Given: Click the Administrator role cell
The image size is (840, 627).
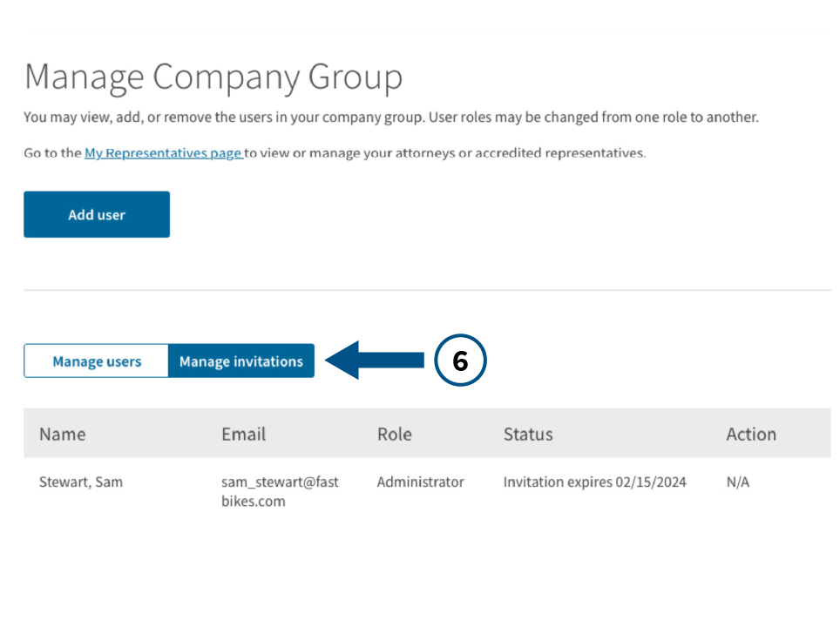Looking at the screenshot, I should click(420, 482).
